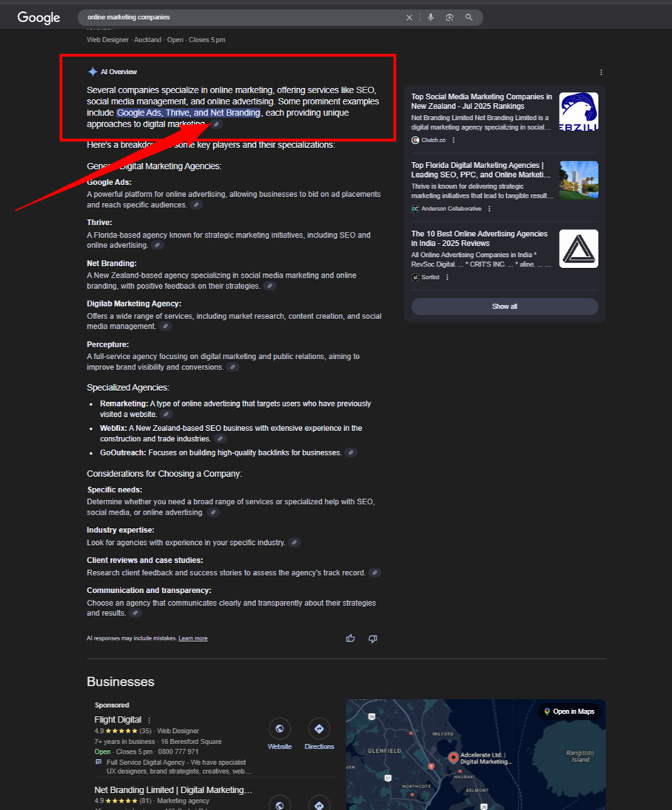Click the Businesses heading
672x810 pixels.
pyautogui.click(x=121, y=681)
